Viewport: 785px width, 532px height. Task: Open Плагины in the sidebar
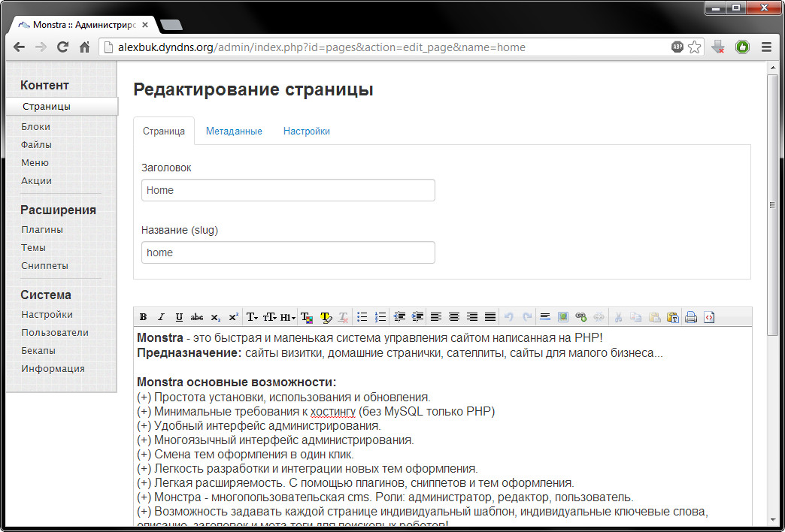tap(42, 229)
